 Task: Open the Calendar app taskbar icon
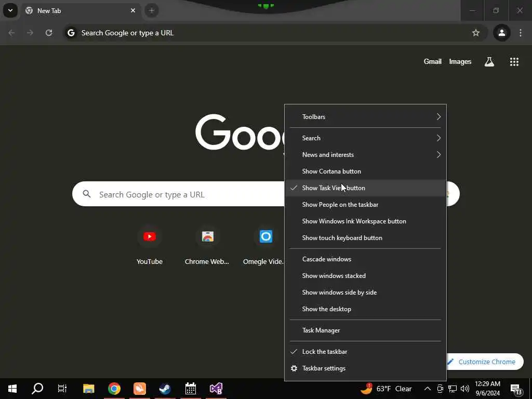191,389
